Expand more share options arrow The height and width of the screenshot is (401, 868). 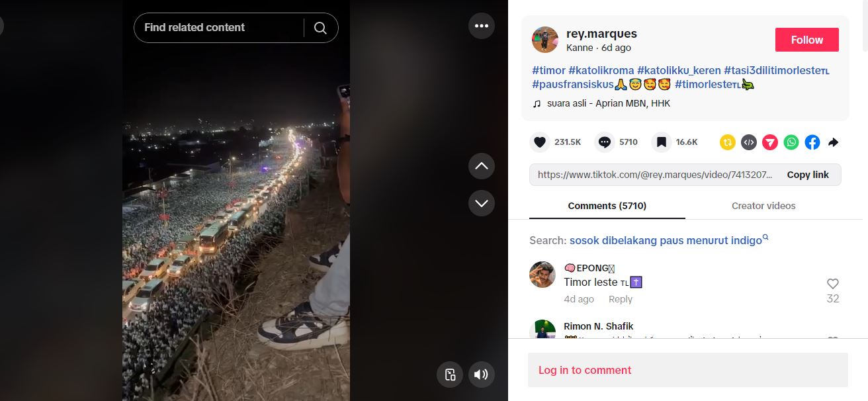[x=834, y=142]
